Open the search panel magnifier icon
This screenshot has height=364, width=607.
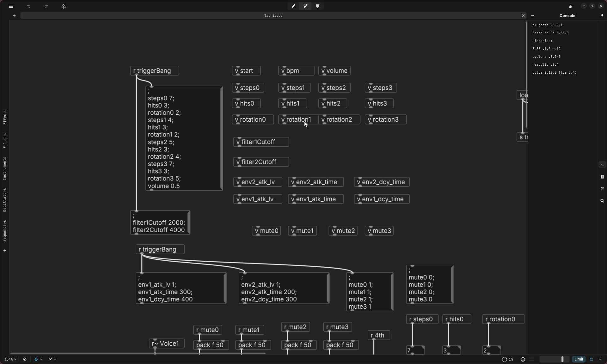point(602,201)
